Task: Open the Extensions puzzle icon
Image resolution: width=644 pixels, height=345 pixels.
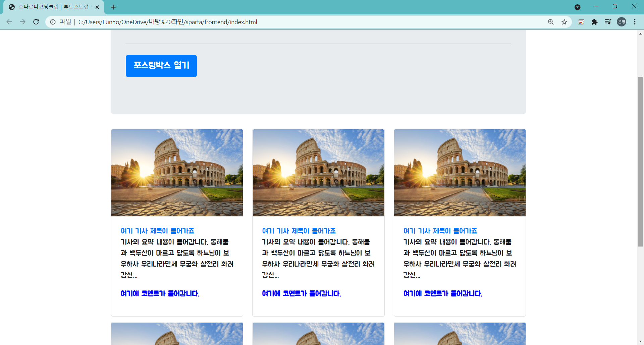Action: pos(594,22)
